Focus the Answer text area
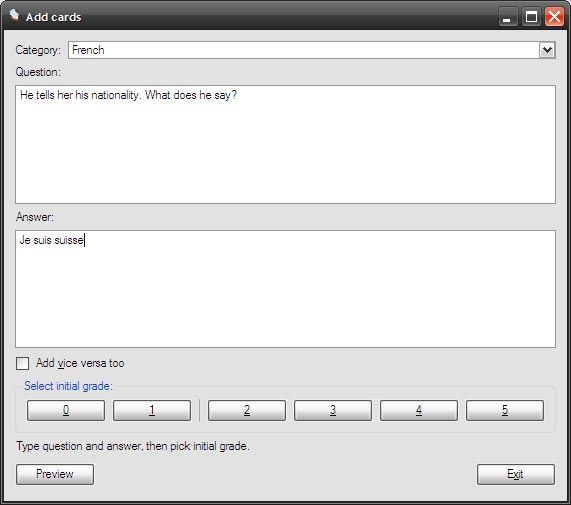571x505 pixels. pyautogui.click(x=286, y=289)
